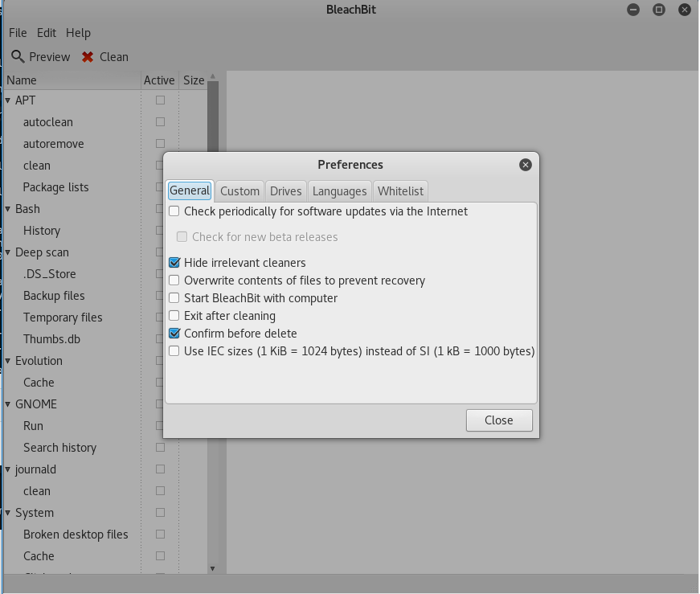Select .DS_Store tree row
700x594 pixels.
[50, 274]
